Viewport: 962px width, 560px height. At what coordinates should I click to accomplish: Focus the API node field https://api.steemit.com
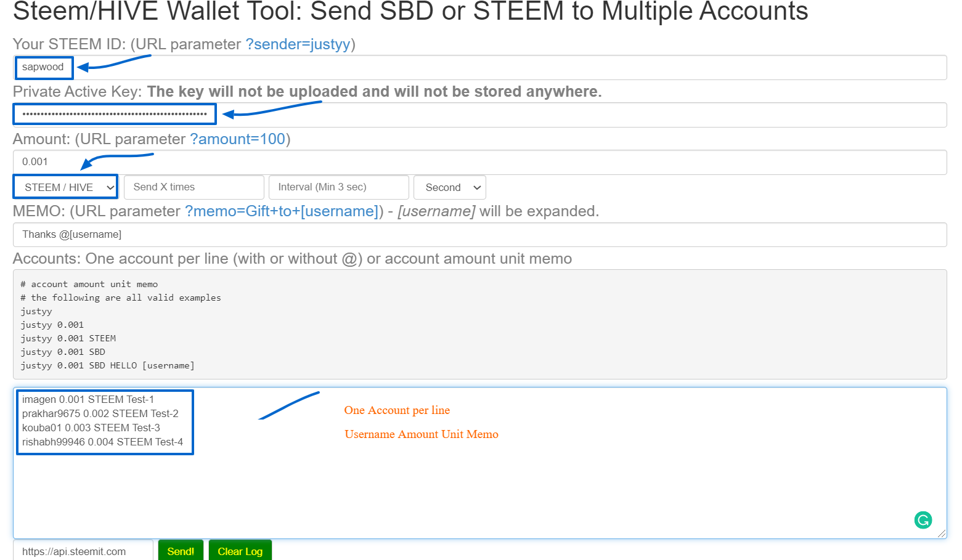pos(83,551)
